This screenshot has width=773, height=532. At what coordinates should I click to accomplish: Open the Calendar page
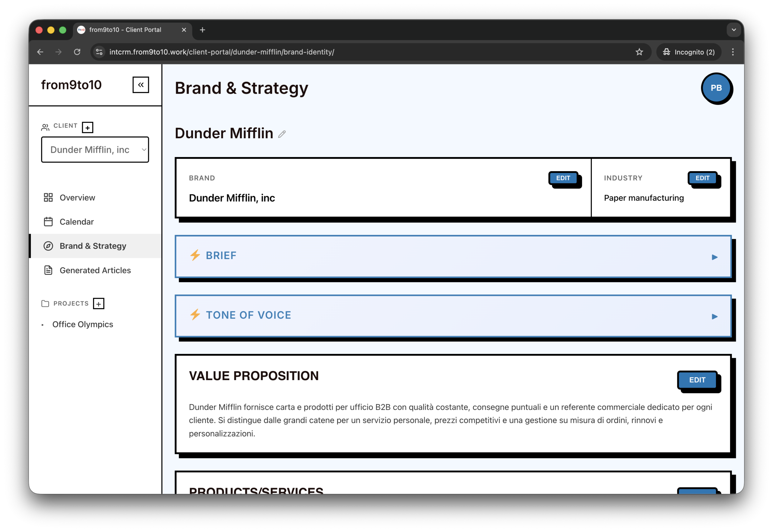pos(95,222)
